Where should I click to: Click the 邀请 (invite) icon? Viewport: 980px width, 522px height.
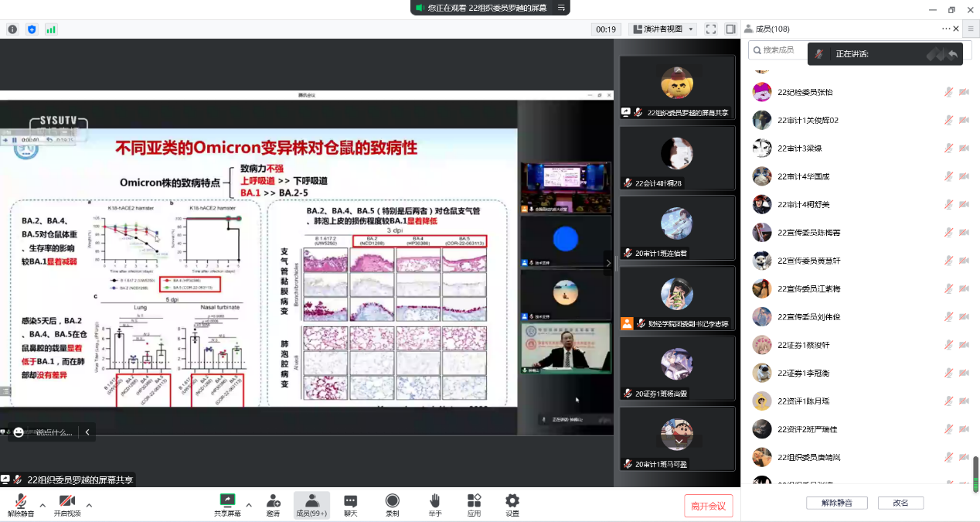pos(273,503)
